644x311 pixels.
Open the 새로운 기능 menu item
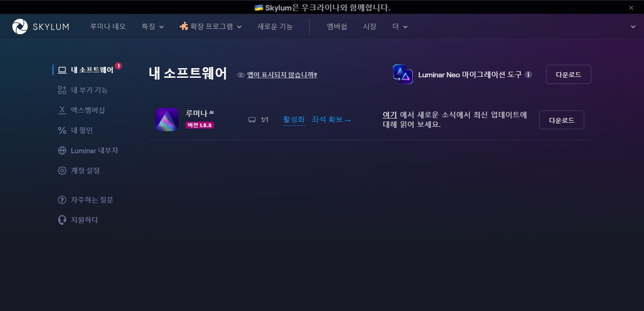pos(275,27)
